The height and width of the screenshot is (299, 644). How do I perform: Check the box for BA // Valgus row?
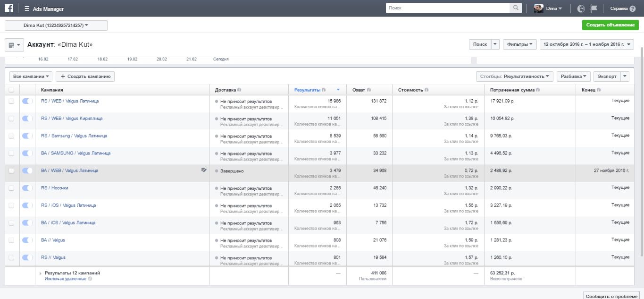(x=11, y=240)
